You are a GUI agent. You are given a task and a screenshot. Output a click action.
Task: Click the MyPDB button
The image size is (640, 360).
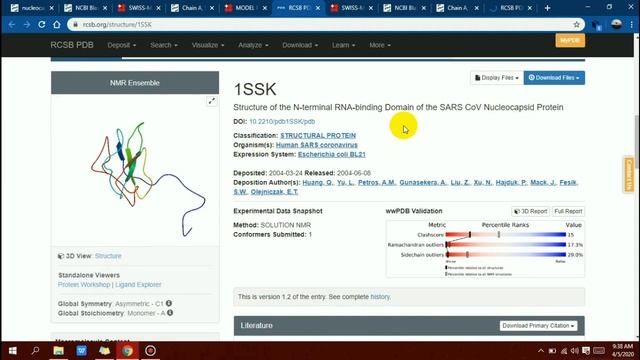[x=570, y=40]
